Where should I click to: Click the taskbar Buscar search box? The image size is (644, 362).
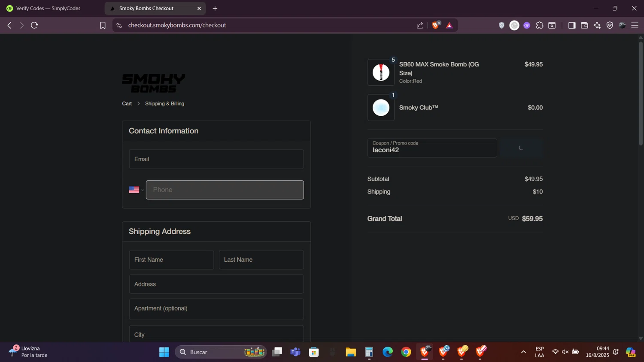(x=221, y=352)
